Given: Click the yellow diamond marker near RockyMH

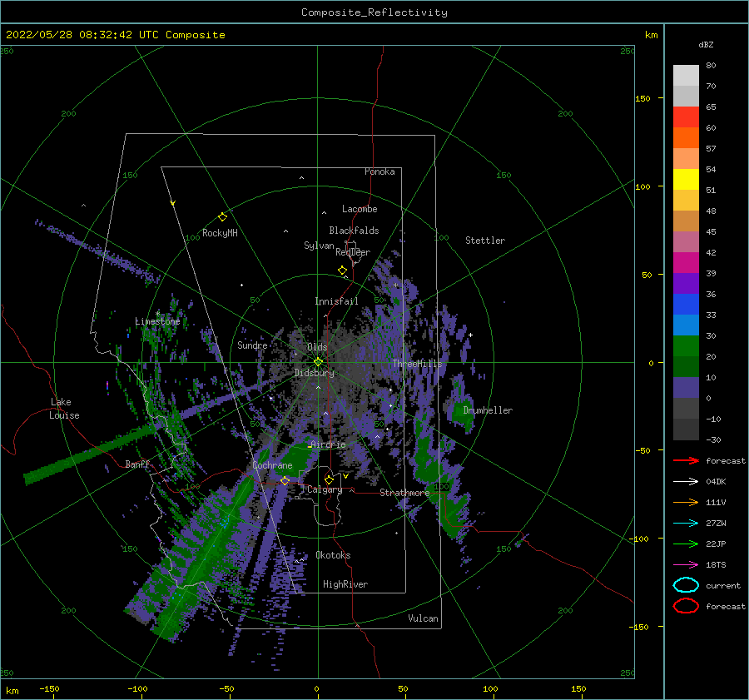Looking at the screenshot, I should [x=222, y=217].
